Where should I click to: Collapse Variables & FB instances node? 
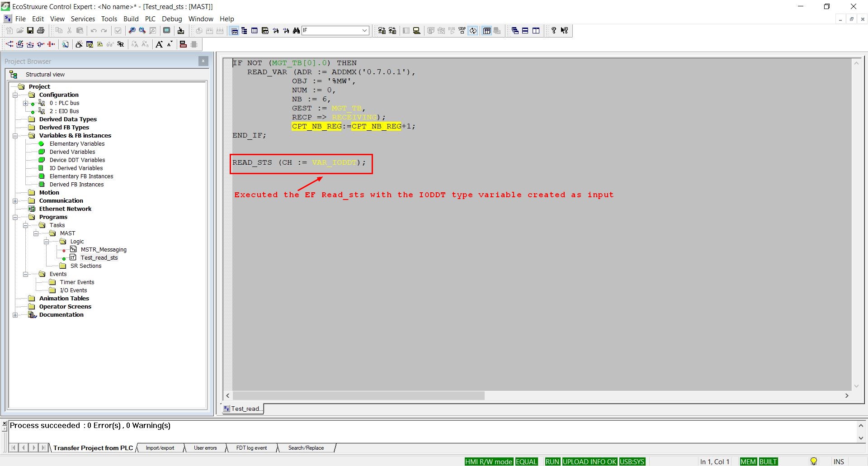(15, 136)
